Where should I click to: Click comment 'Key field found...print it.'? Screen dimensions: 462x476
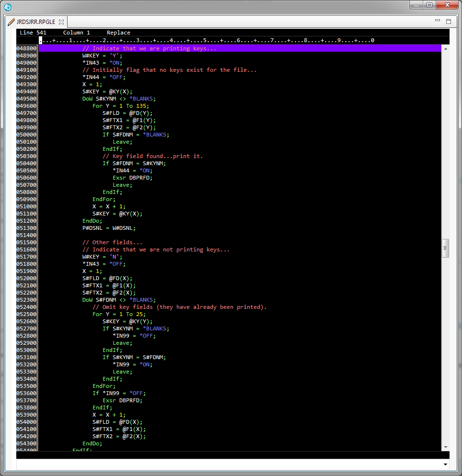(152, 156)
